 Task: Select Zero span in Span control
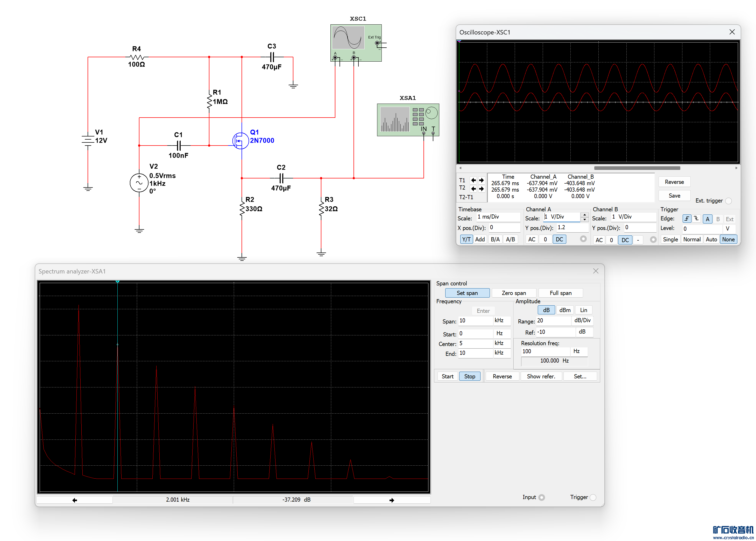[x=514, y=293]
